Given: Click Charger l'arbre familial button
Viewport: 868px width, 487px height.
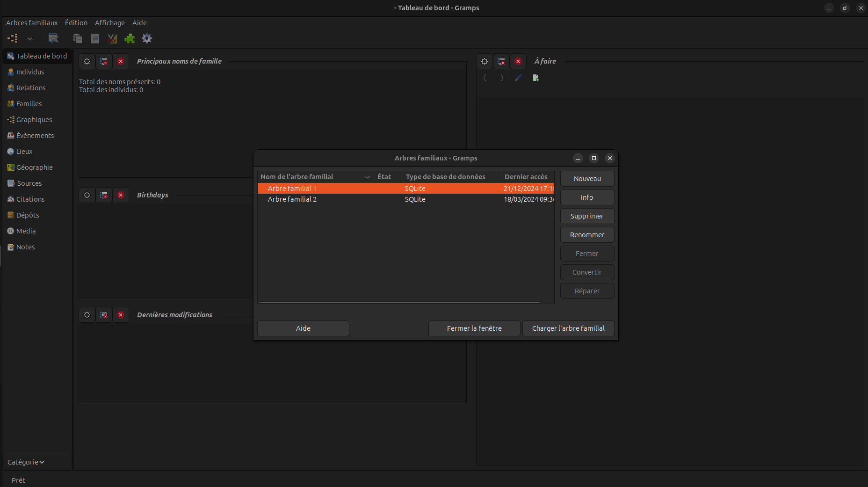Looking at the screenshot, I should tap(568, 328).
